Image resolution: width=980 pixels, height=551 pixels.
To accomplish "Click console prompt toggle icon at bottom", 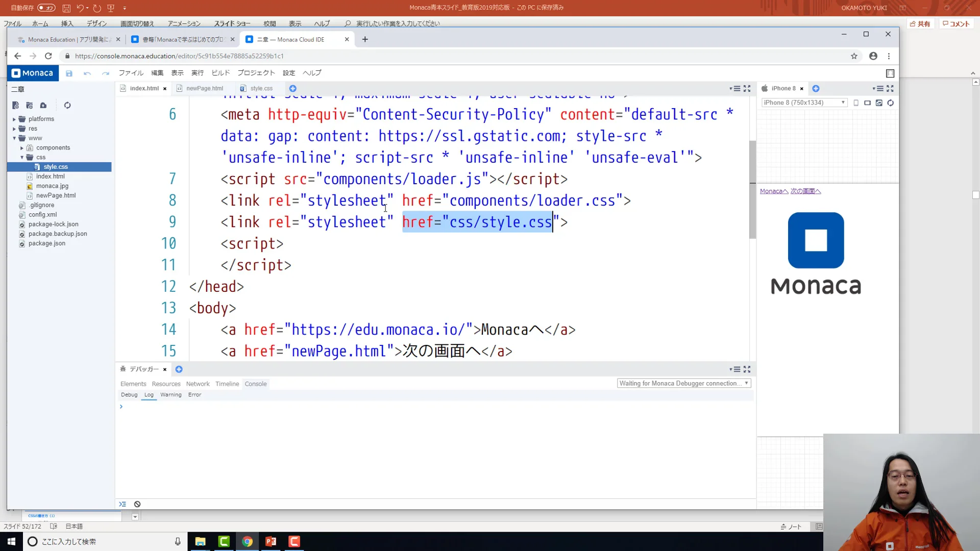I will [122, 504].
